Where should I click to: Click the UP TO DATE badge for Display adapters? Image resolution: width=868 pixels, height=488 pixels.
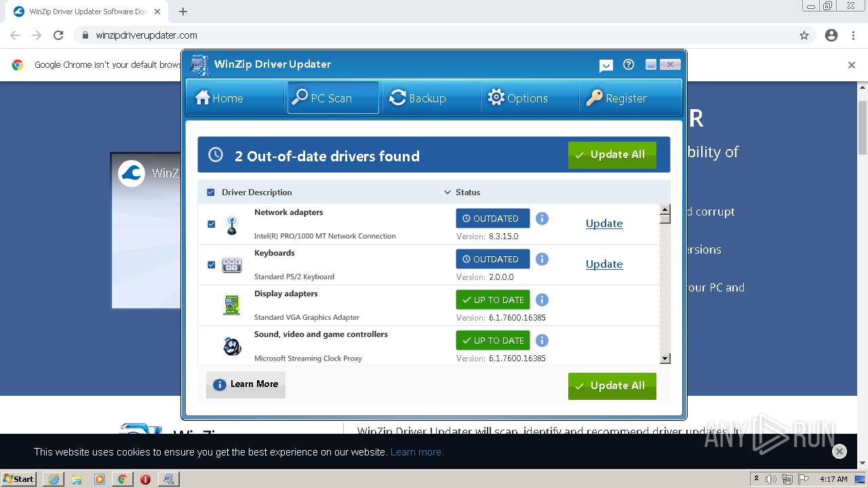point(493,300)
